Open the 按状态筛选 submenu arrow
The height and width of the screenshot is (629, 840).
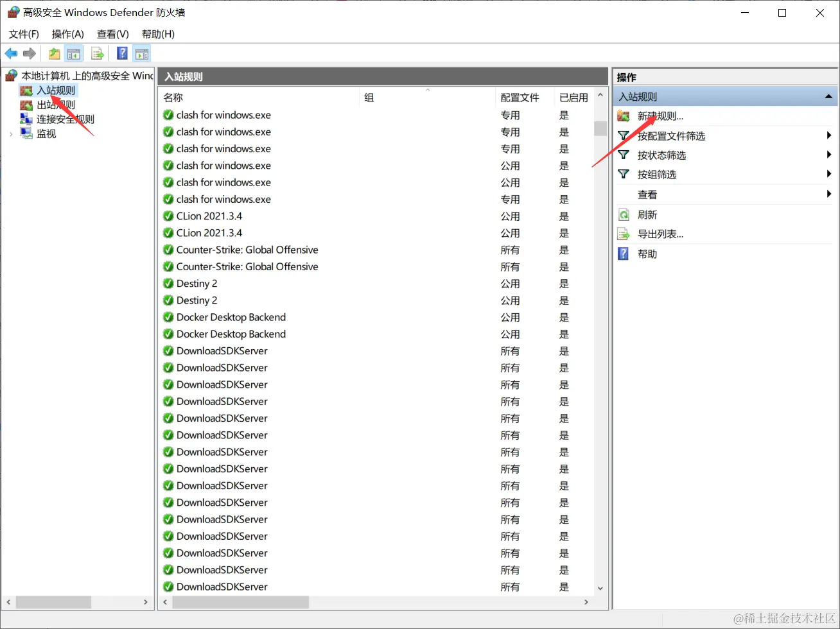(829, 155)
